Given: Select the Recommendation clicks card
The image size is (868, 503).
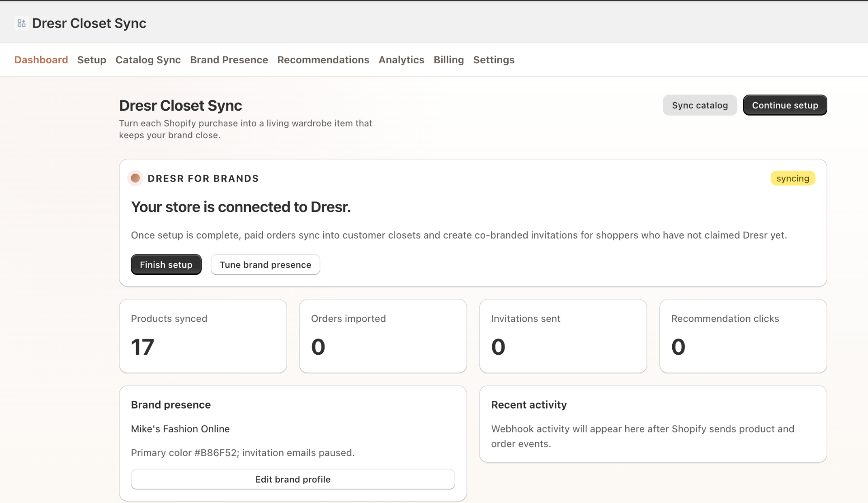Looking at the screenshot, I should tap(743, 336).
